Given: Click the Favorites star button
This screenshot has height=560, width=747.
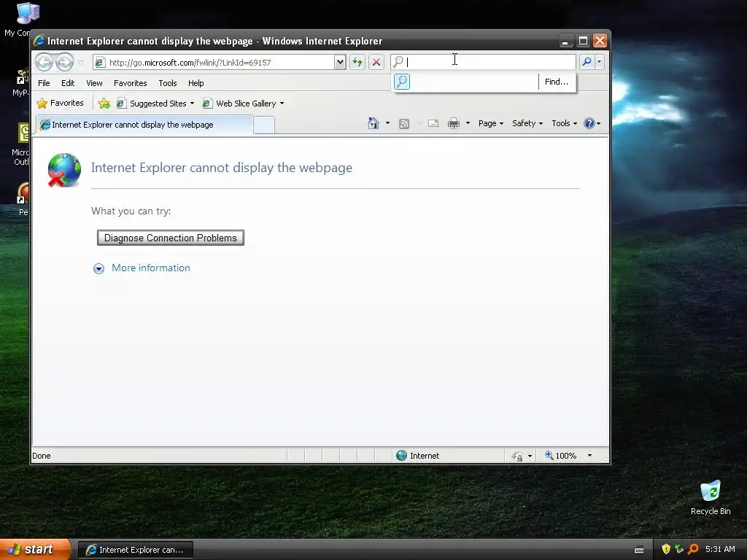Looking at the screenshot, I should point(60,104).
